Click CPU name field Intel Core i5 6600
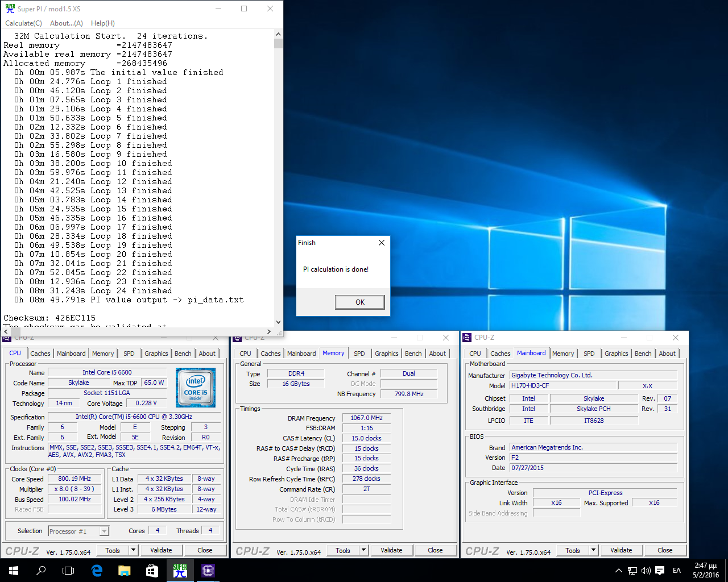This screenshot has width=728, height=582. (107, 372)
